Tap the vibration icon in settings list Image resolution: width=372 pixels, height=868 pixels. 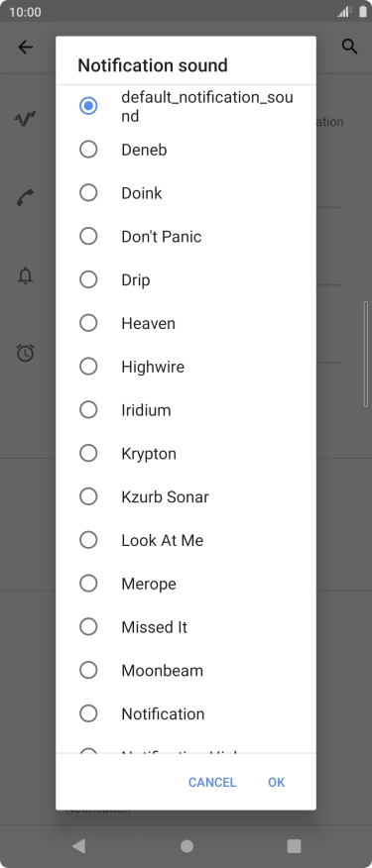pos(26,119)
